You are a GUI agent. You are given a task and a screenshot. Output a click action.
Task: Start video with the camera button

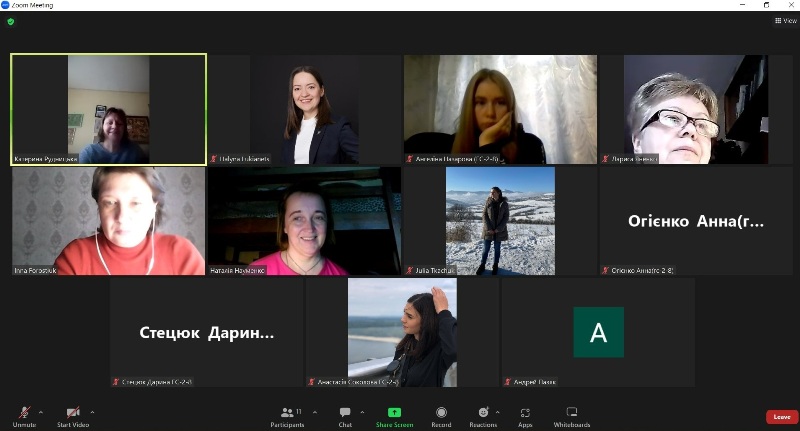[73, 416]
